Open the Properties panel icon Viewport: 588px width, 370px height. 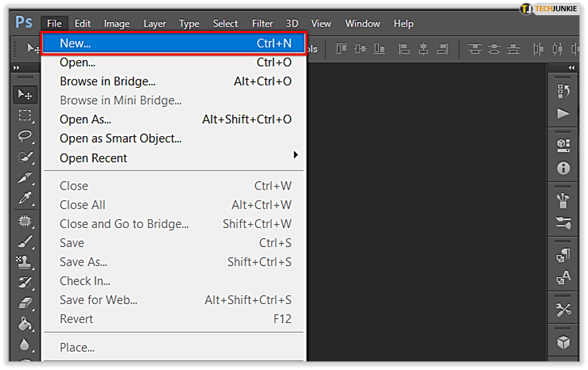click(x=563, y=145)
